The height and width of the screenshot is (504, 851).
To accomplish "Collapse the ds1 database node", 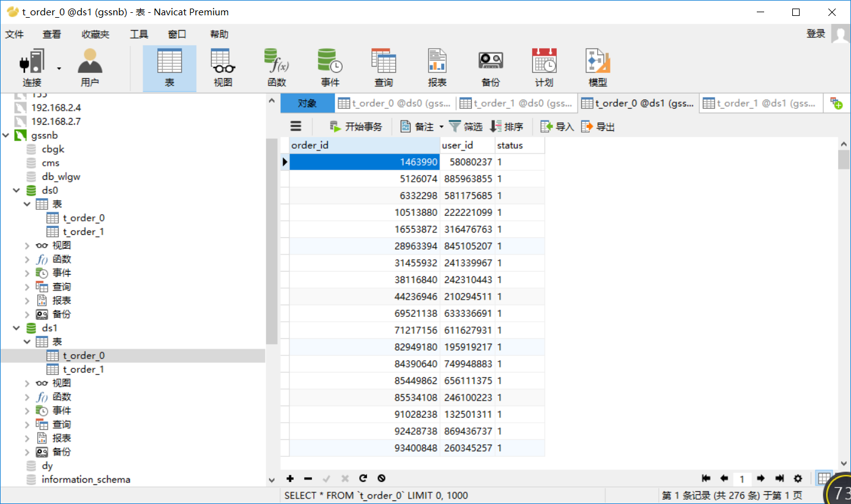I will 17,328.
